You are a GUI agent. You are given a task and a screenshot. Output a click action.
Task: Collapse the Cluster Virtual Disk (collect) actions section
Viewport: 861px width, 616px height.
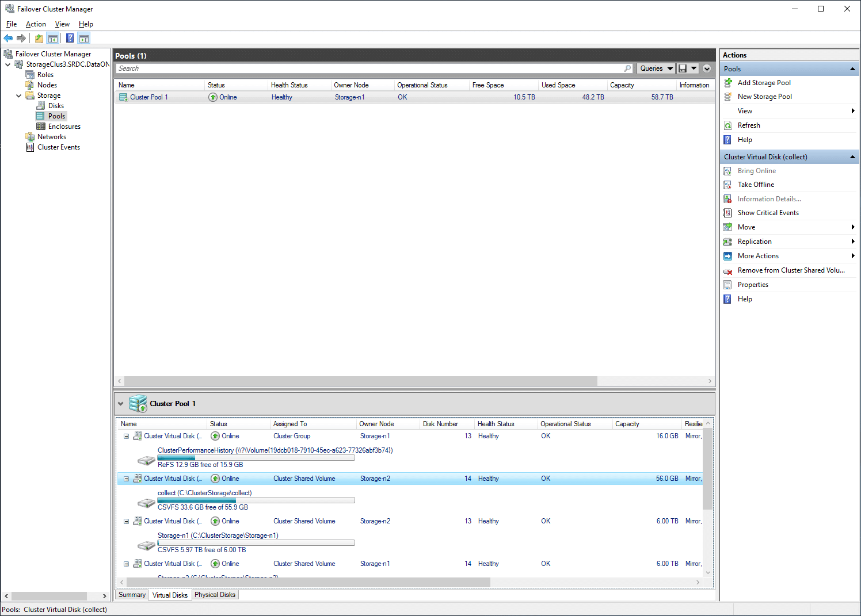tap(852, 157)
